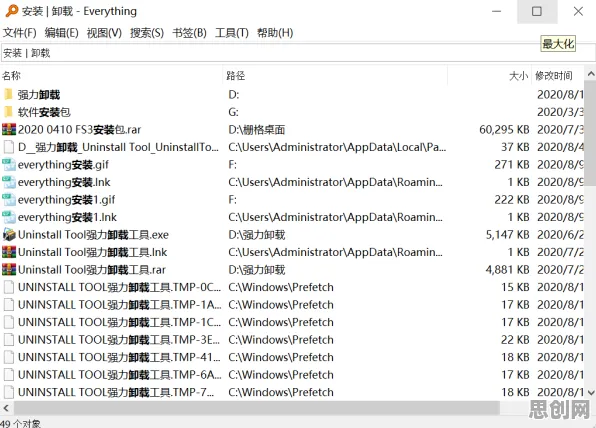Select file name everything安装1.lnk
This screenshot has width=596, height=428.
pyautogui.click(x=67, y=217)
